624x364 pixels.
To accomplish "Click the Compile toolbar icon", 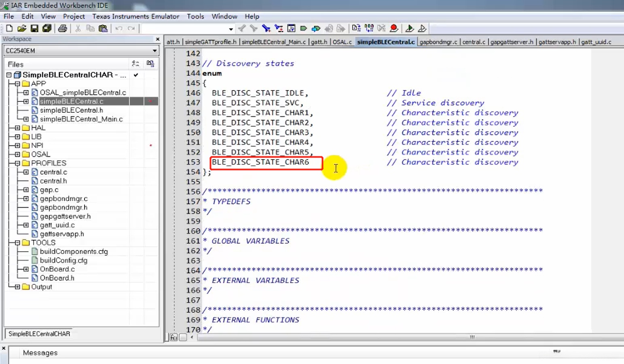I will tap(356, 28).
